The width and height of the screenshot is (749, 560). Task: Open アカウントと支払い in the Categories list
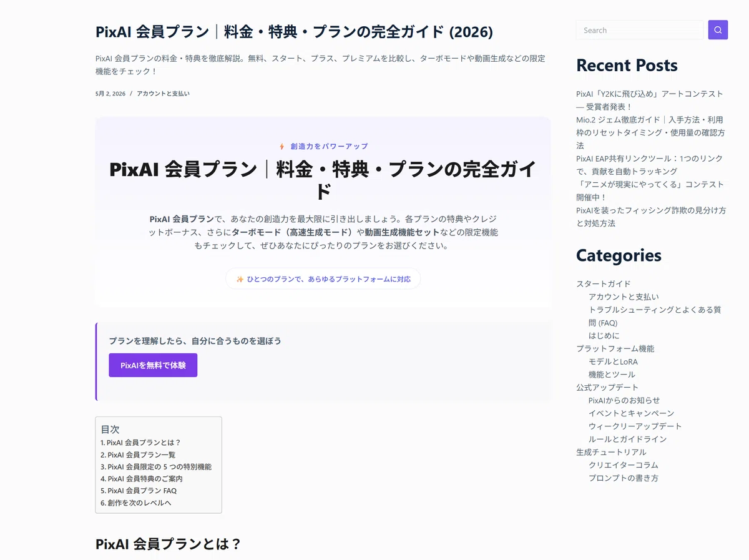pyautogui.click(x=624, y=297)
